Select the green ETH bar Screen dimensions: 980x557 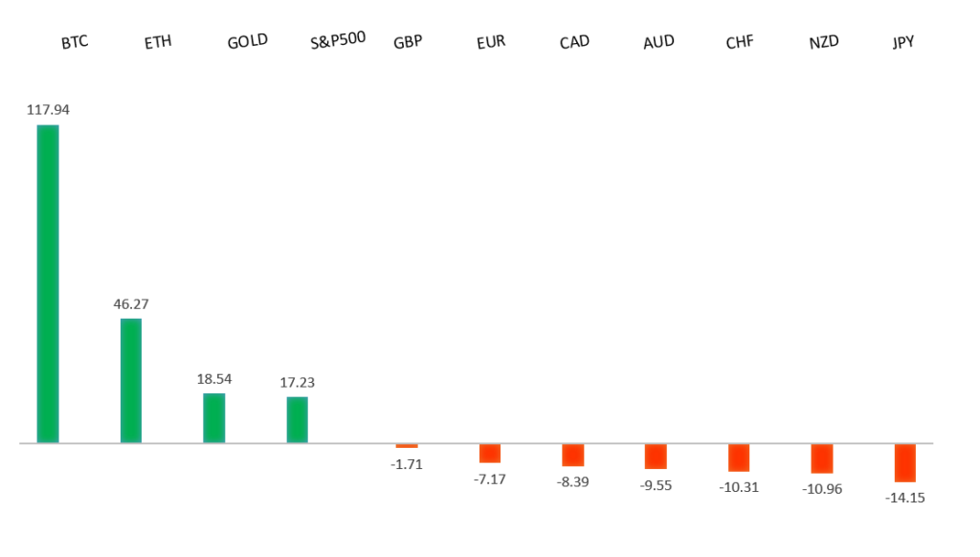131,381
